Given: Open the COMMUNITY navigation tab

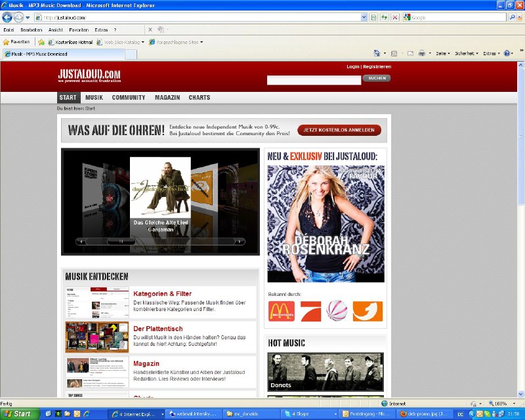Looking at the screenshot, I should click(129, 97).
